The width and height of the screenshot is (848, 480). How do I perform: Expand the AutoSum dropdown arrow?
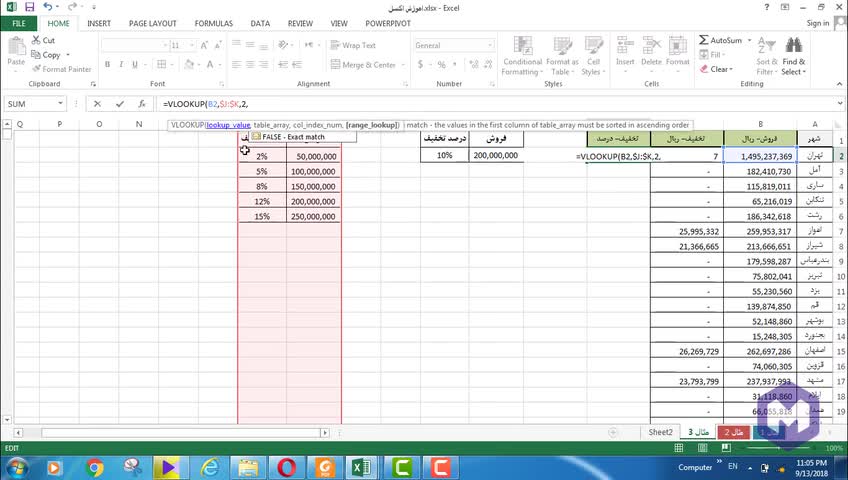click(x=750, y=40)
